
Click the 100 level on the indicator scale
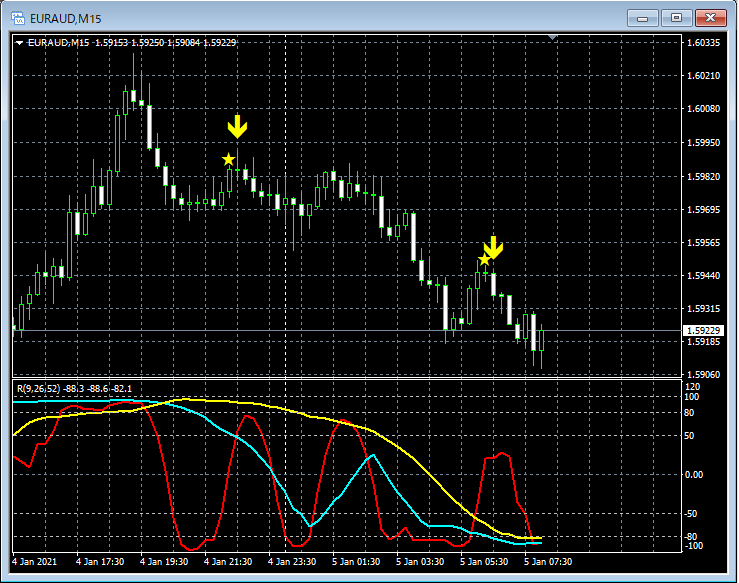(691, 397)
